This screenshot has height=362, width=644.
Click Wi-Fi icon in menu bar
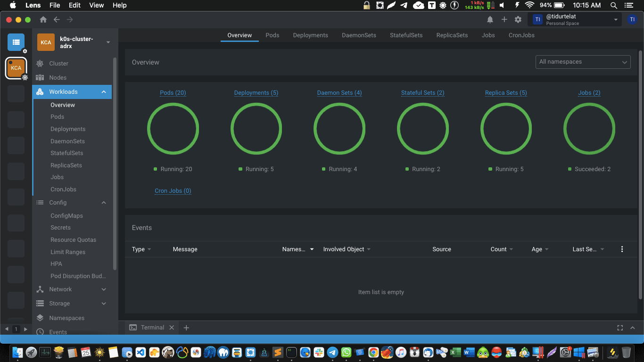click(x=529, y=5)
